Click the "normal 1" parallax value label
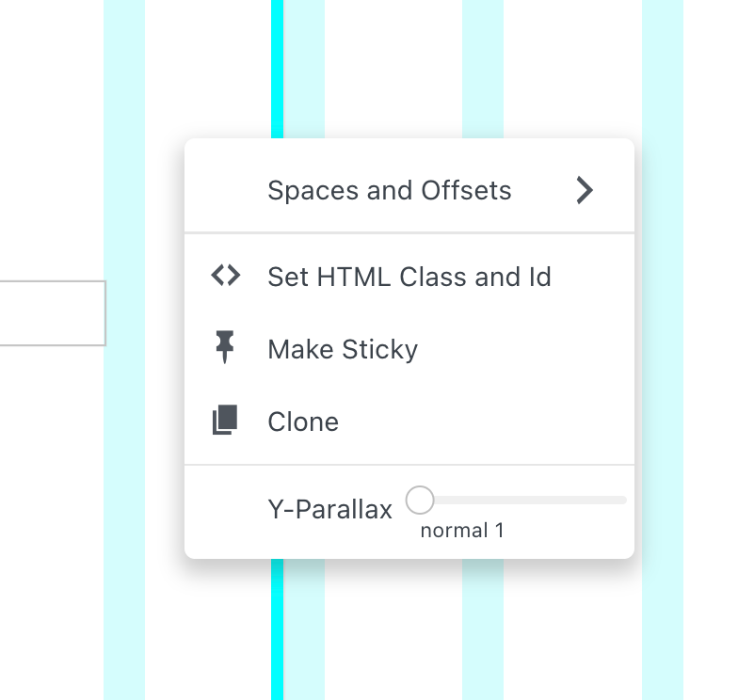The width and height of the screenshot is (738, 700). tap(462, 531)
